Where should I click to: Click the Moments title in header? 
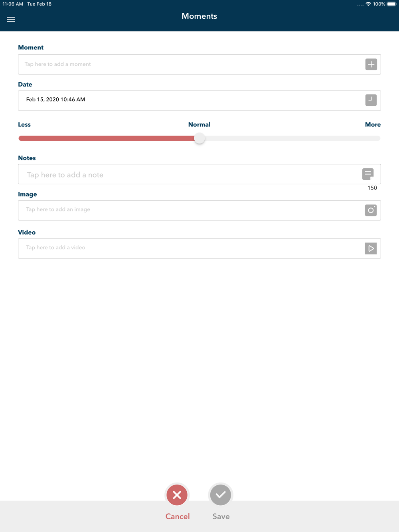199,16
